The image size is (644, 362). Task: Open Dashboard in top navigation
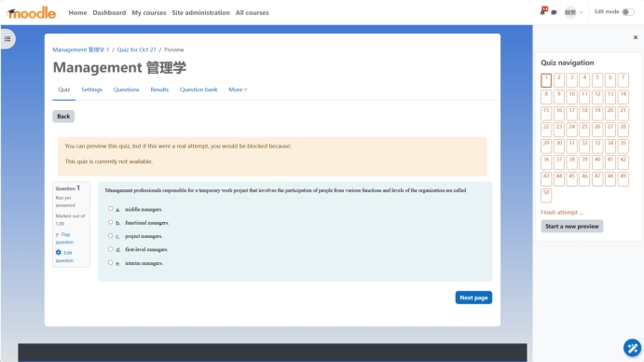pyautogui.click(x=109, y=13)
